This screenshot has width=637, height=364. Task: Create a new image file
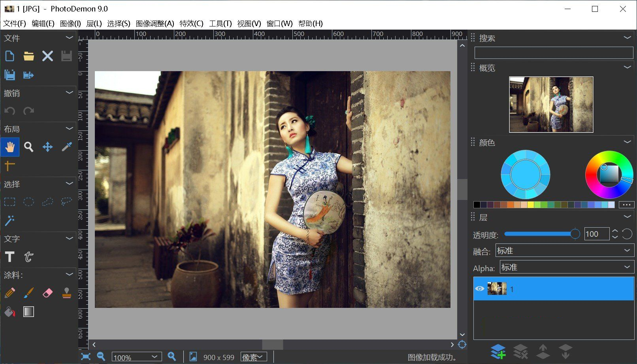point(9,56)
